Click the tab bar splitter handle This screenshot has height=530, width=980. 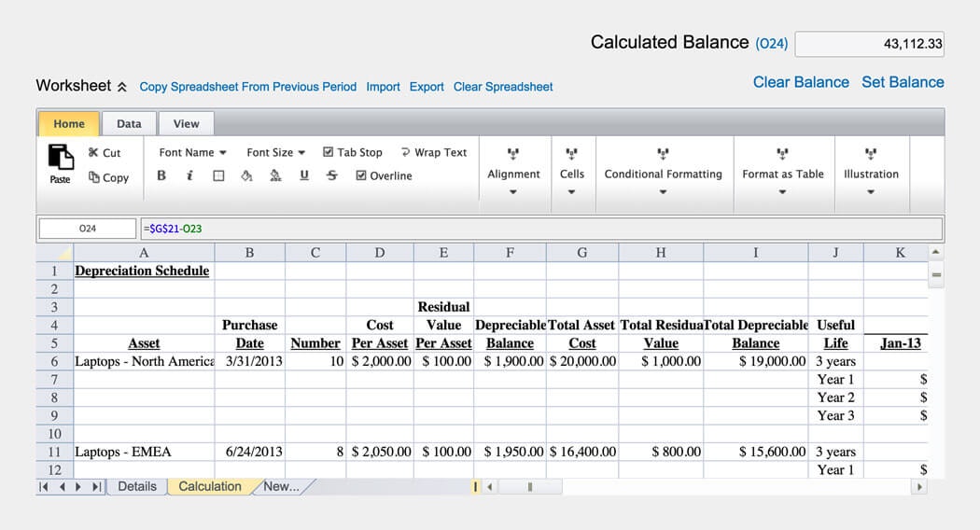(476, 486)
